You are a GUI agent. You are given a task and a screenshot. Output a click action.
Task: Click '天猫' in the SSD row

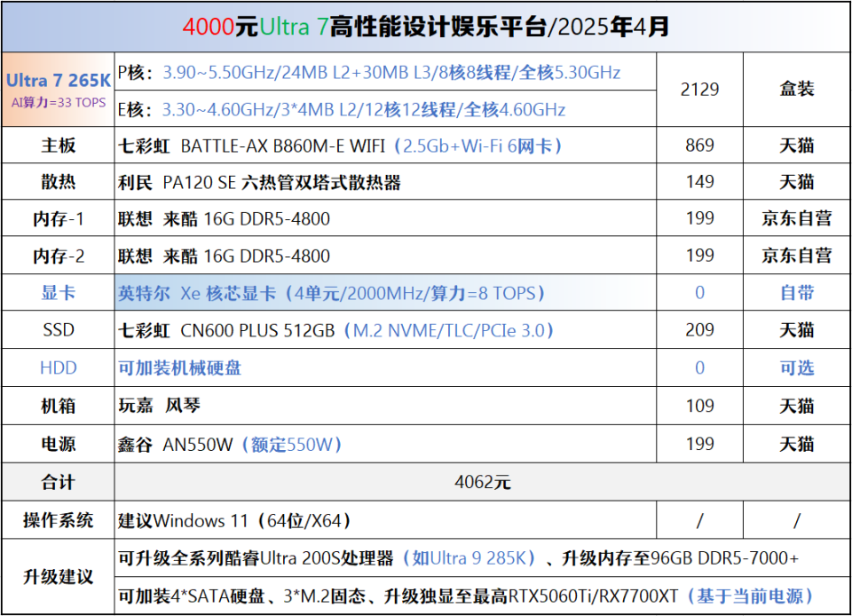[797, 329]
